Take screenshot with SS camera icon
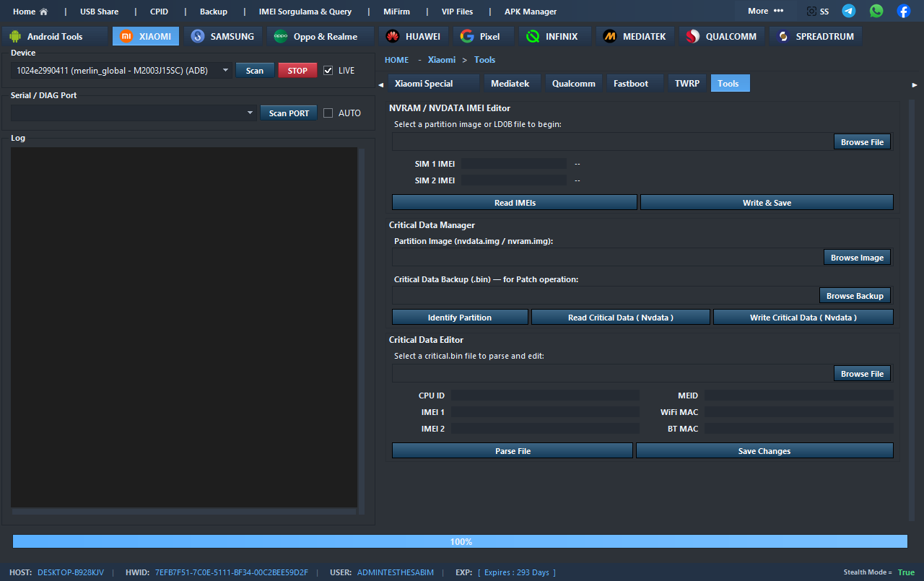 (812, 12)
